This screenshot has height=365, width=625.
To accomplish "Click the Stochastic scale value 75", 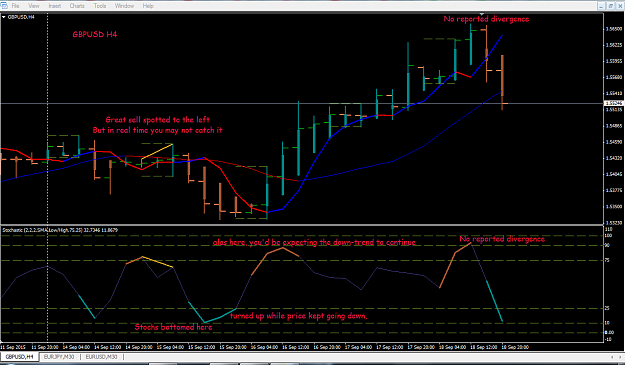I will (608, 260).
